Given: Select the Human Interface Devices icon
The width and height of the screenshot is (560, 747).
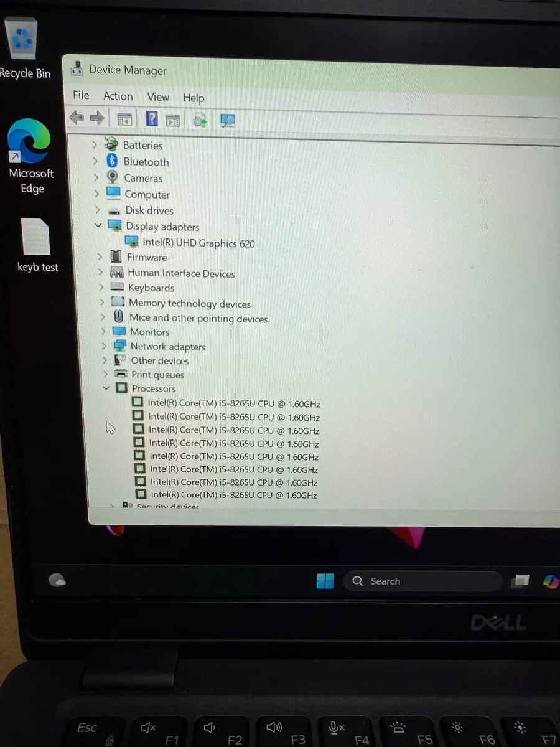Looking at the screenshot, I should [x=117, y=272].
